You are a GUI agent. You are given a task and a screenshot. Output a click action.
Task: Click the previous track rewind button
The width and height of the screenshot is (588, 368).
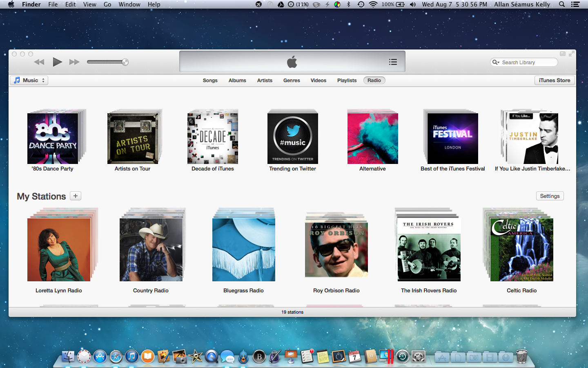coord(39,62)
